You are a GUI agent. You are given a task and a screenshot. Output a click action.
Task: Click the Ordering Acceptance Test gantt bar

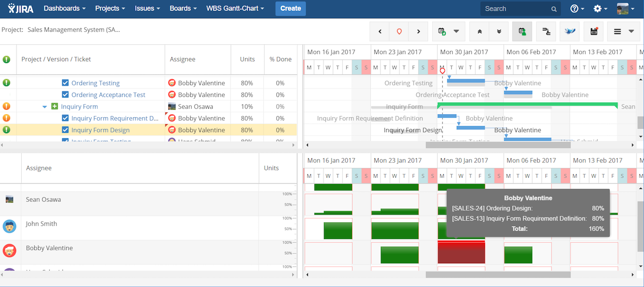click(518, 92)
